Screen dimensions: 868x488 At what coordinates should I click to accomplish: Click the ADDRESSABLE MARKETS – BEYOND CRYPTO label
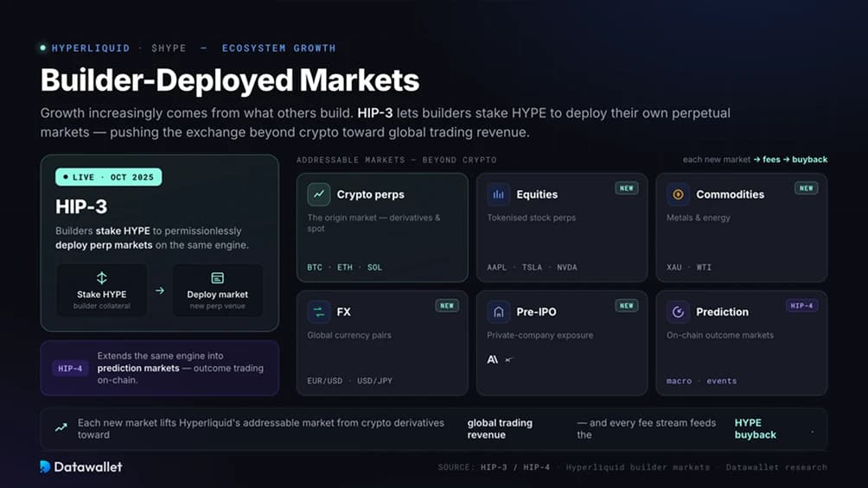click(x=396, y=160)
